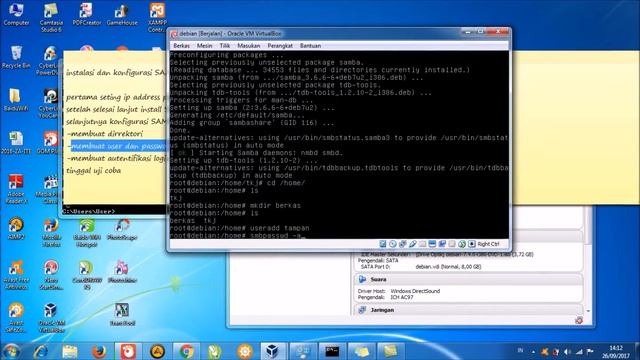
Task: Select the Avast Free Antivirus desktop icon
Action: [16, 275]
